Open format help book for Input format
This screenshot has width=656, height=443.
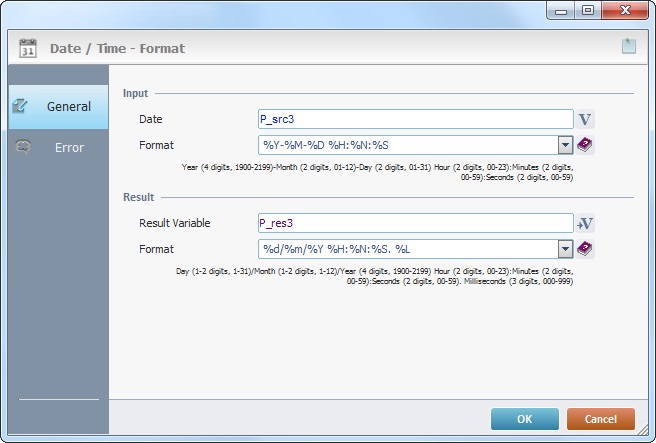(x=586, y=145)
